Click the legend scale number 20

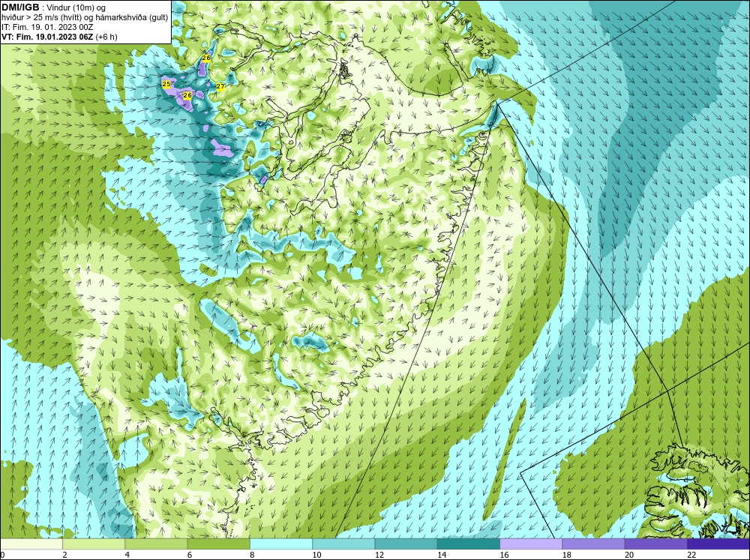point(629,555)
